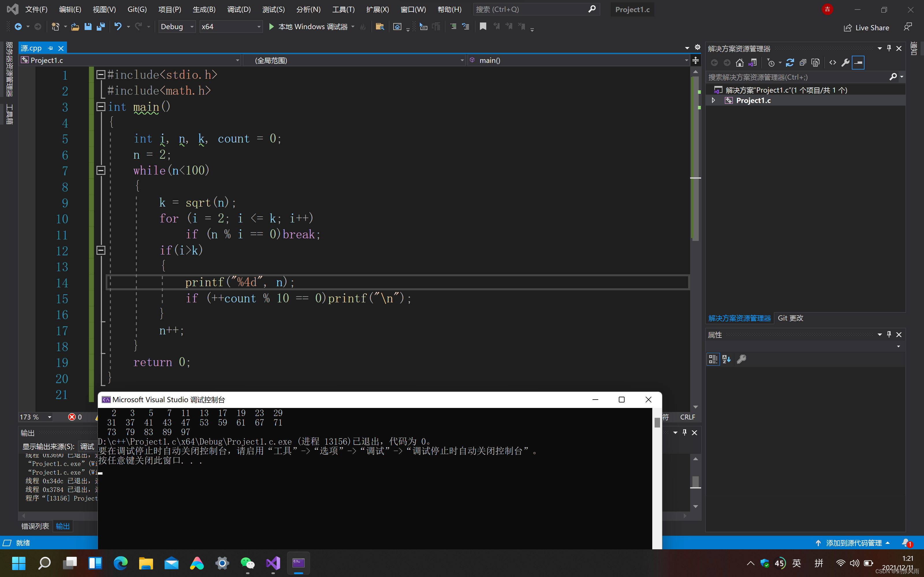
Task: Open the 调试(D) menu
Action: pos(239,10)
